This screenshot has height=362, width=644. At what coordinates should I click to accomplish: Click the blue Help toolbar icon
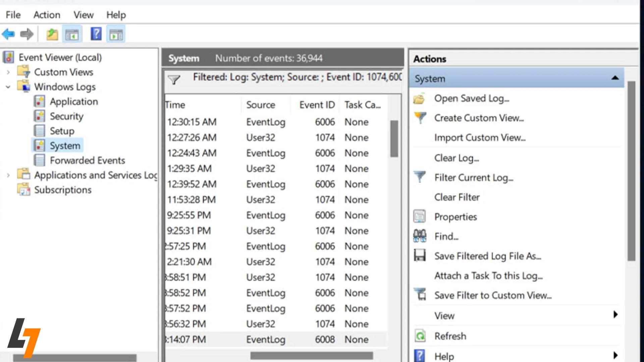pos(96,34)
